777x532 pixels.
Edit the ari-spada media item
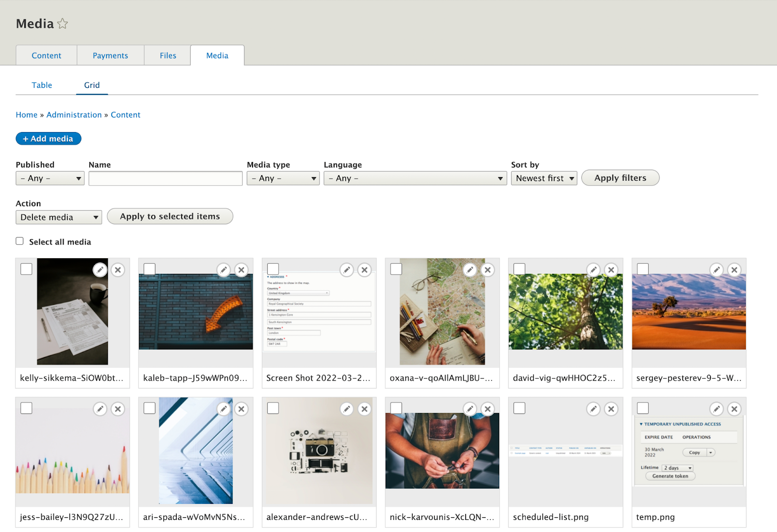tap(223, 409)
